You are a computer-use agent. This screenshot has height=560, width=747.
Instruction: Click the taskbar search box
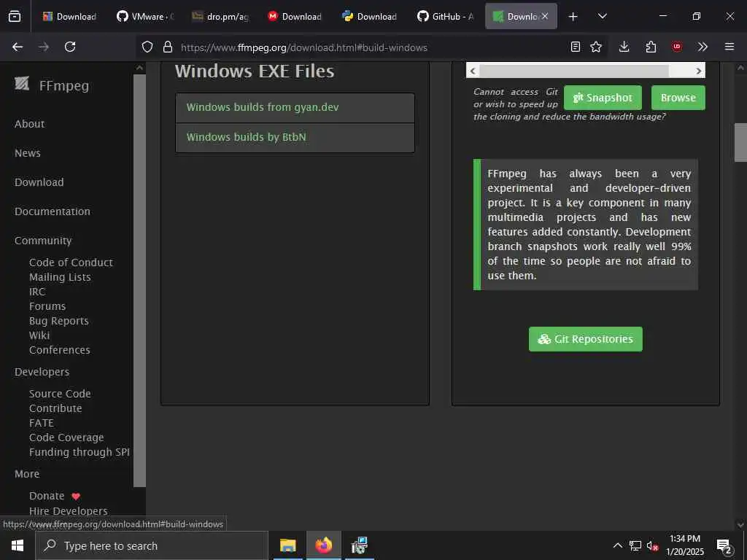coord(152,545)
